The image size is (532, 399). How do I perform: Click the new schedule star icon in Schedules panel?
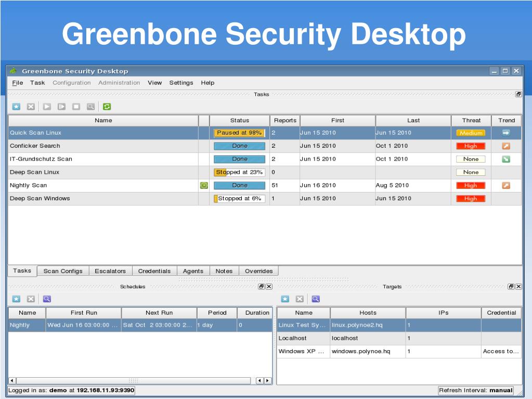16,299
